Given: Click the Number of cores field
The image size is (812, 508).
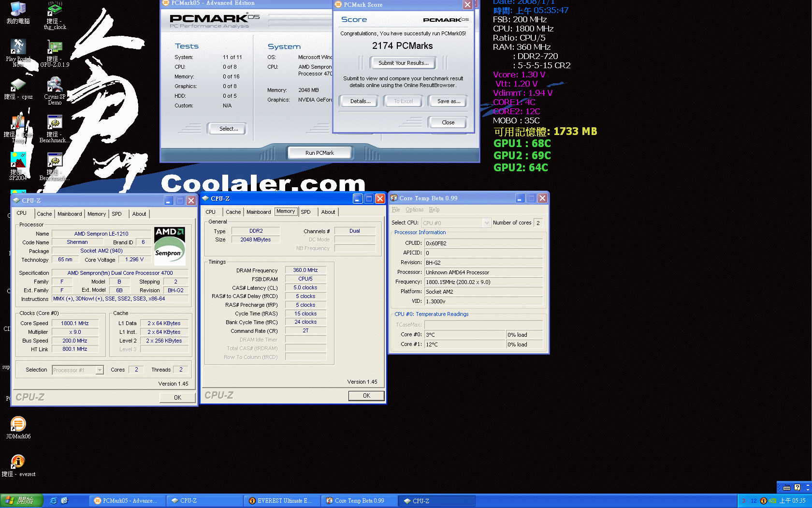Looking at the screenshot, I should [538, 223].
